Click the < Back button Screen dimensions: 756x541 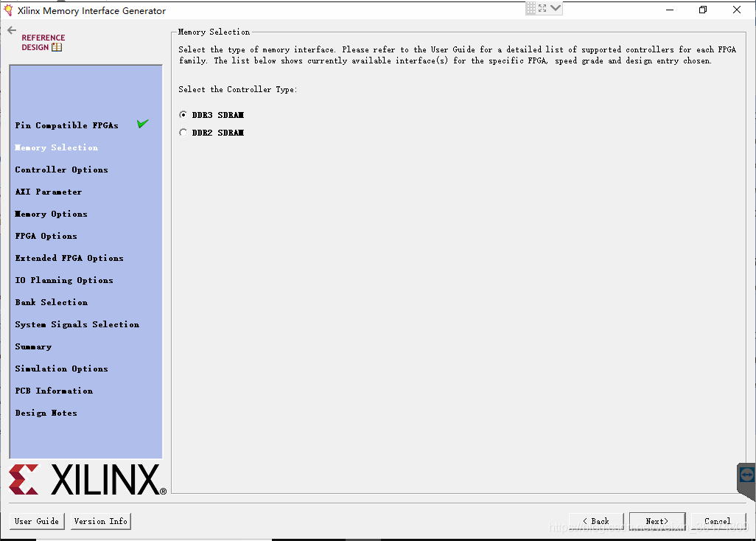tap(596, 521)
